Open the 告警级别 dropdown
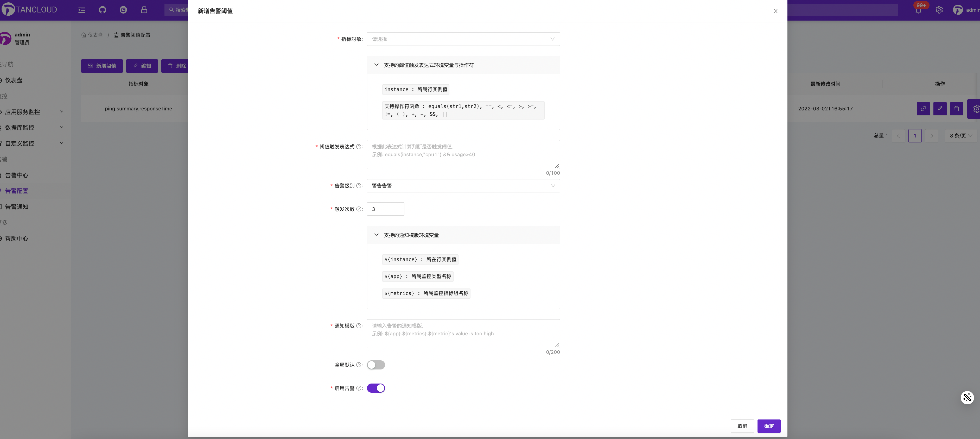The height and width of the screenshot is (439, 980). point(463,186)
